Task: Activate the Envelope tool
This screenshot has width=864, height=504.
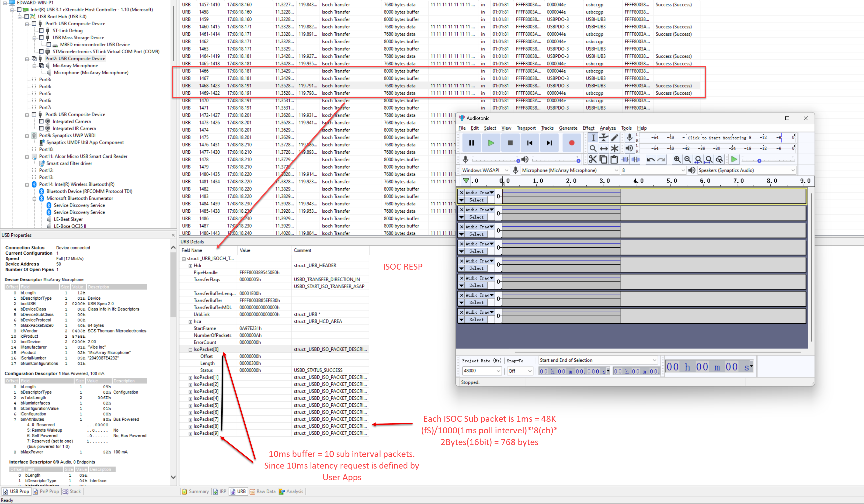Action: tap(604, 138)
